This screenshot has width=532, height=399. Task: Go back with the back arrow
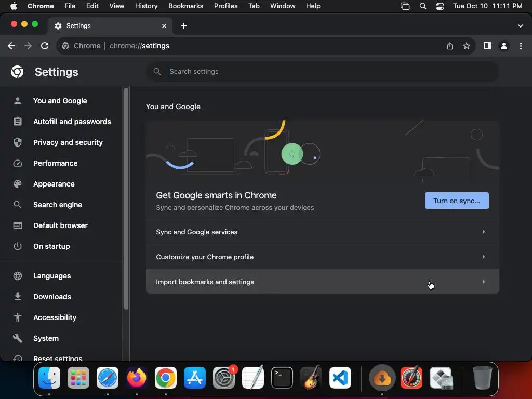point(11,46)
